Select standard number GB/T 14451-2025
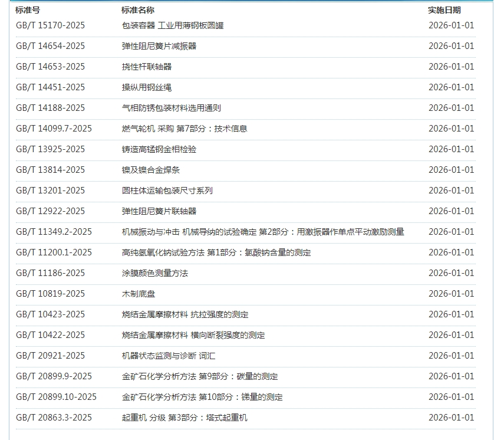 pyautogui.click(x=50, y=87)
